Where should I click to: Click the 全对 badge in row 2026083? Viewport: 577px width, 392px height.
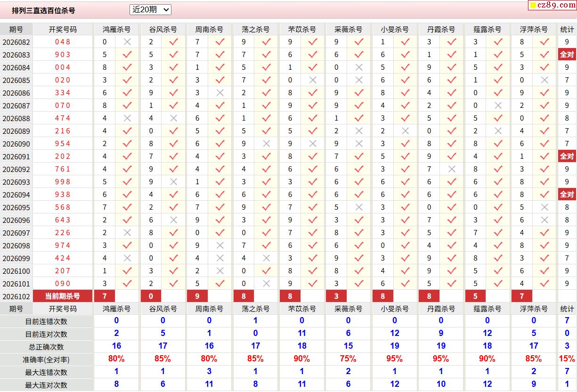567,55
